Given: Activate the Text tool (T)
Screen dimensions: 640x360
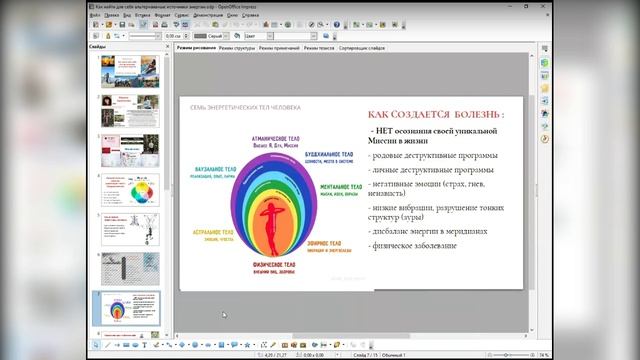Looking at the screenshot, I should [144, 345].
